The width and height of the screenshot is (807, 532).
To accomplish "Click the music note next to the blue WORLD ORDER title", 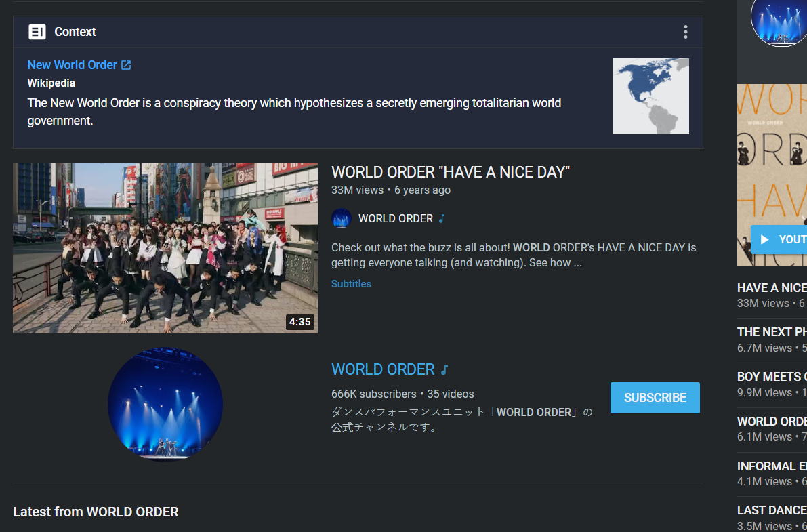I will click(444, 370).
